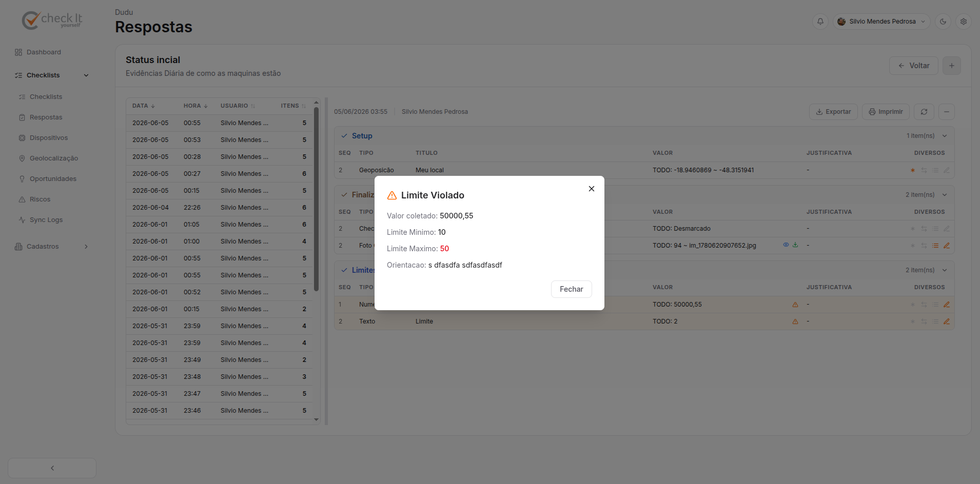Open Sync Logs in sidebar
The width and height of the screenshot is (980, 484).
pyautogui.click(x=46, y=220)
